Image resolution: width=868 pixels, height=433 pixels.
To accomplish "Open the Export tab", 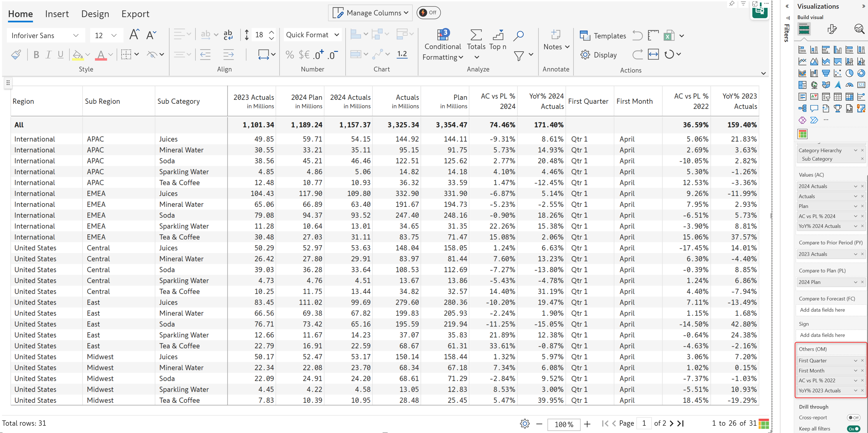I will tap(135, 14).
